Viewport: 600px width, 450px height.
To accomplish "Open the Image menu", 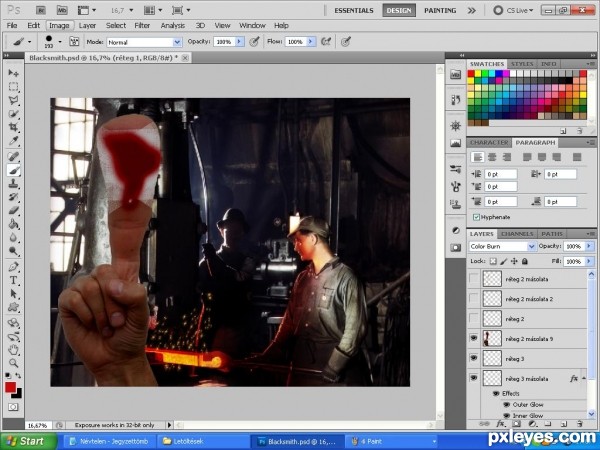I will pos(59,26).
